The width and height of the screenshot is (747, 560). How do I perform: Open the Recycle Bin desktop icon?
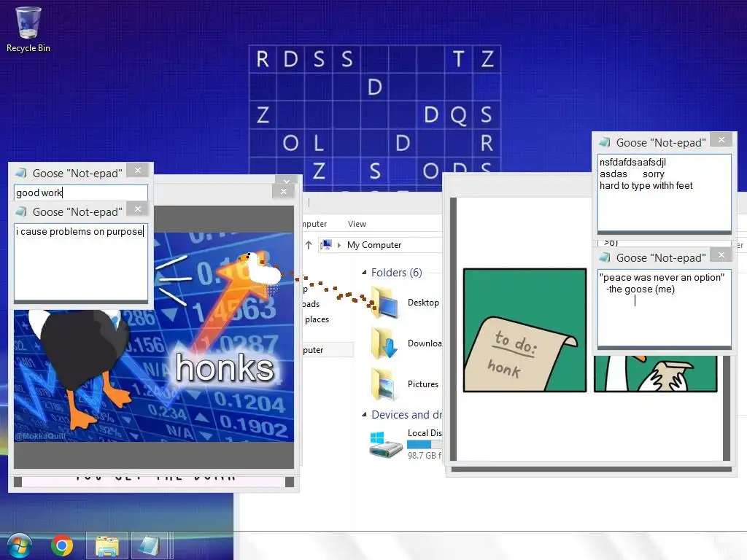(x=28, y=28)
